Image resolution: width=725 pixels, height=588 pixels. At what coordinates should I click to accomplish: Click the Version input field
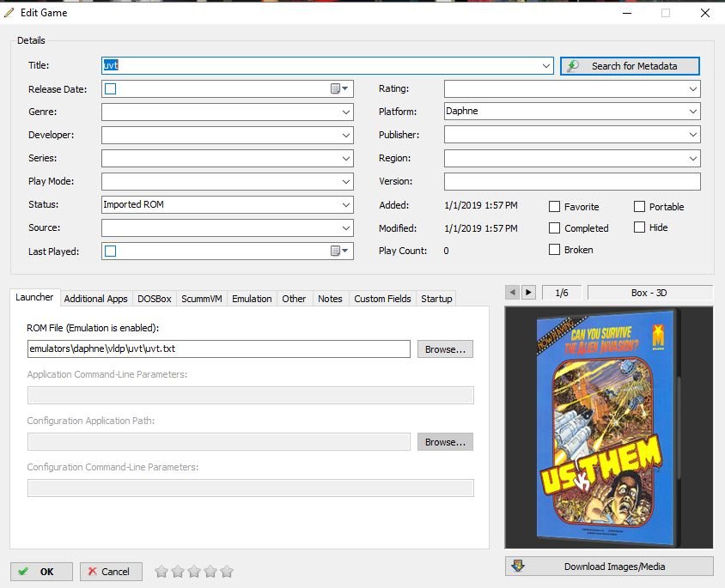(x=572, y=181)
